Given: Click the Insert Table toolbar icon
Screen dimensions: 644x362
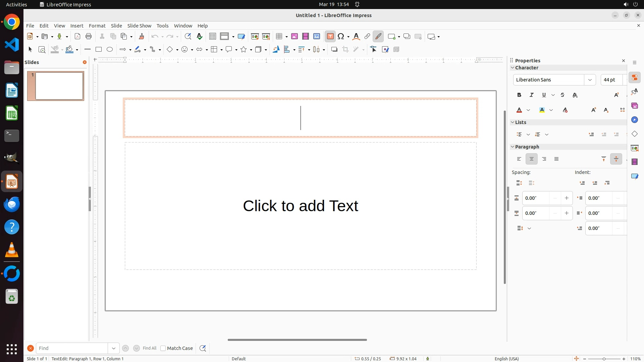Looking at the screenshot, I should (x=279, y=37).
